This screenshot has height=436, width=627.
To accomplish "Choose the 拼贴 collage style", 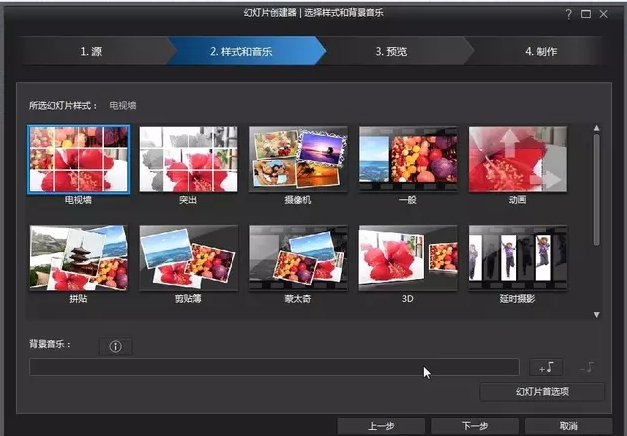I will [78, 258].
